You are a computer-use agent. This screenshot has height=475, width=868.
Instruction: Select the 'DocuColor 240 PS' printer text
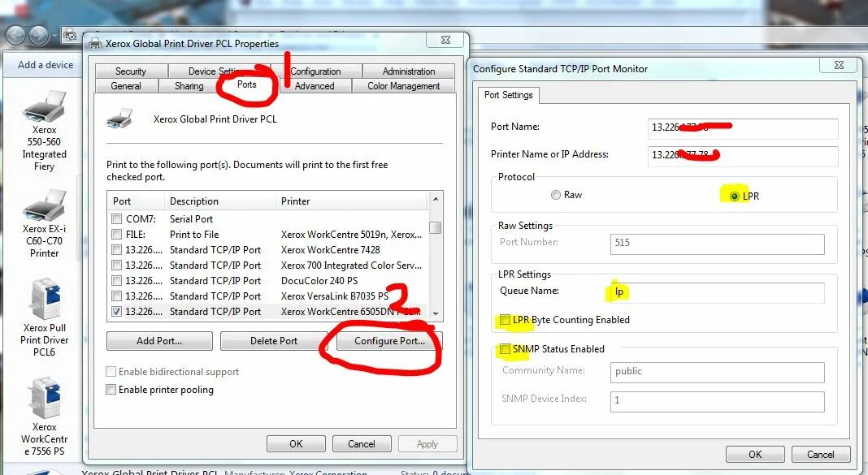click(319, 281)
